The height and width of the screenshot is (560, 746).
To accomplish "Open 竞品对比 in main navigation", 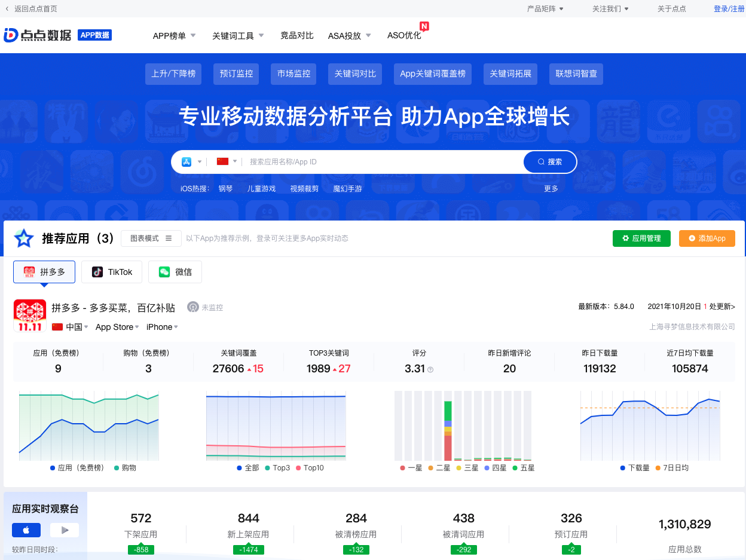I will (297, 35).
